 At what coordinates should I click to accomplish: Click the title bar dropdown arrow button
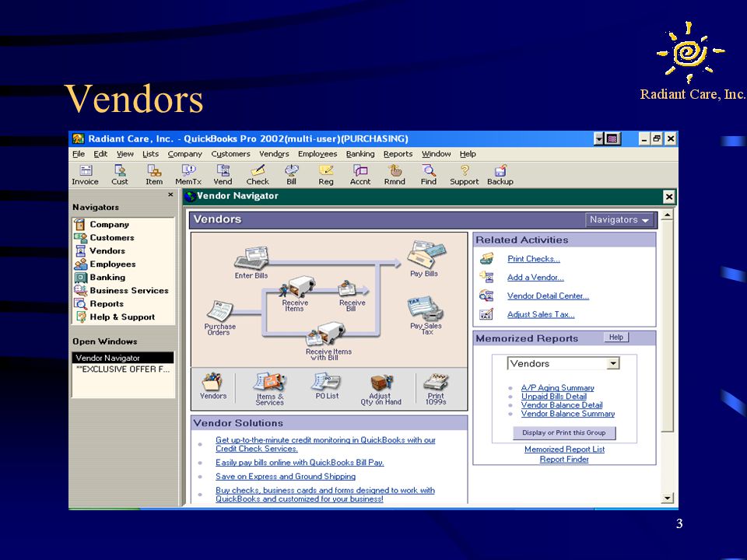[599, 138]
